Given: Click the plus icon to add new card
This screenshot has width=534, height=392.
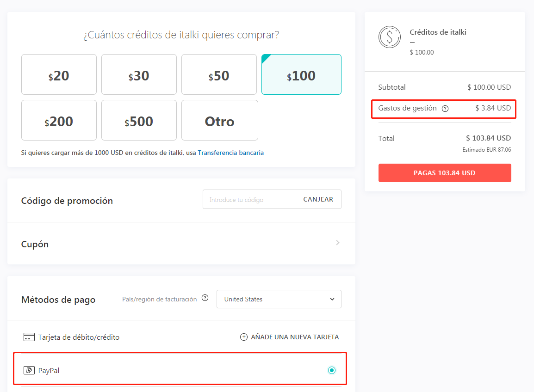Looking at the screenshot, I should point(244,337).
